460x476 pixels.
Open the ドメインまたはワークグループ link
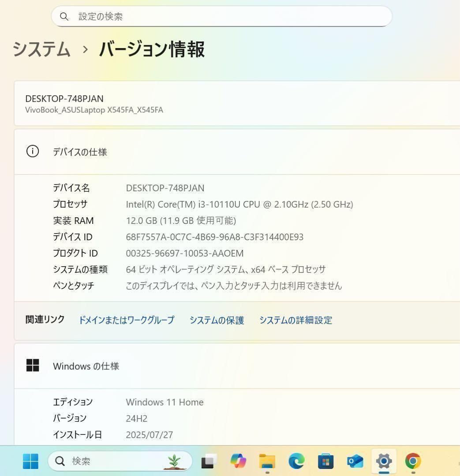pyautogui.click(x=126, y=320)
